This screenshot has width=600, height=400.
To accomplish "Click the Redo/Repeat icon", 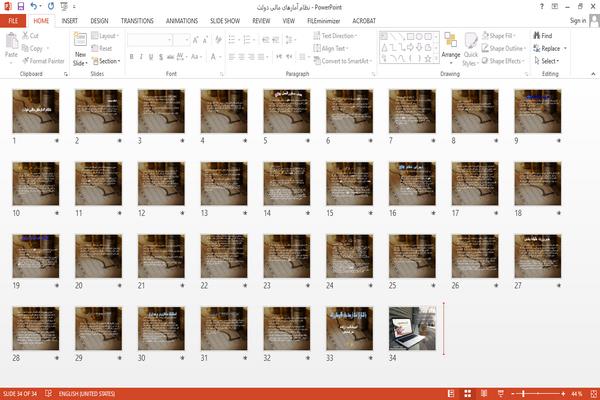I will (x=51, y=7).
